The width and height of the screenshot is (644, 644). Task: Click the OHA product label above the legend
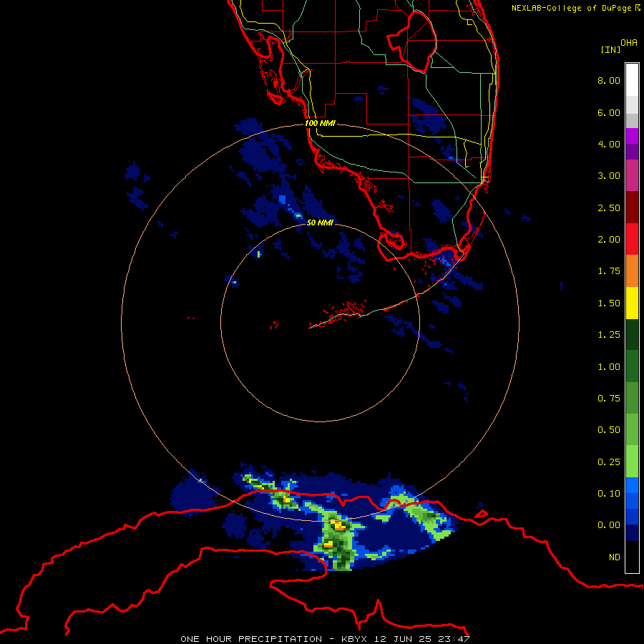point(629,42)
